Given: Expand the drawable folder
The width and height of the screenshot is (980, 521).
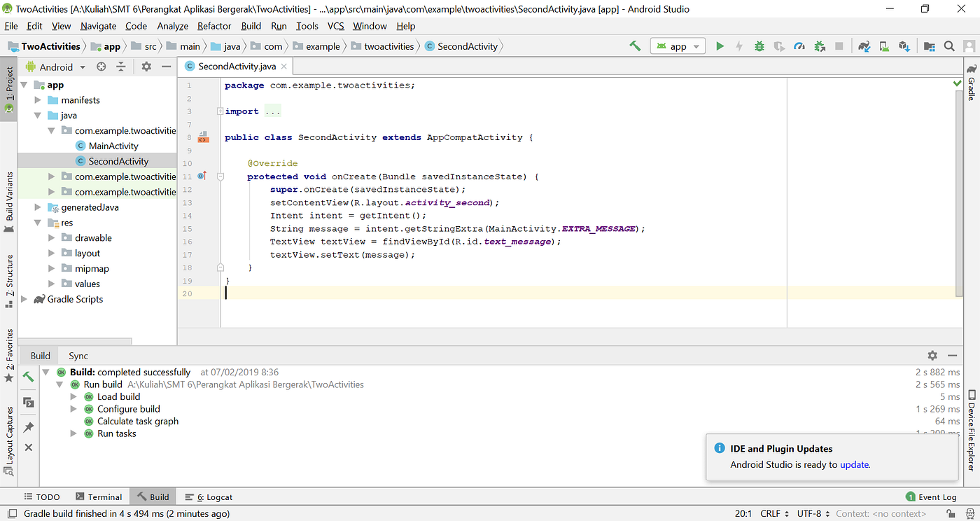Looking at the screenshot, I should 52,238.
